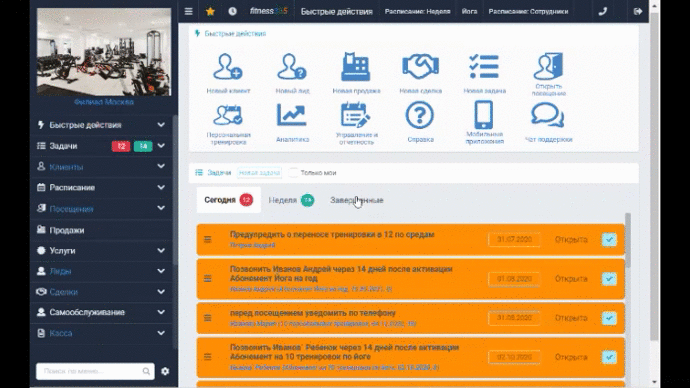The width and height of the screenshot is (690, 388).
Task: Click the task list scrollbar
Action: coord(628,240)
